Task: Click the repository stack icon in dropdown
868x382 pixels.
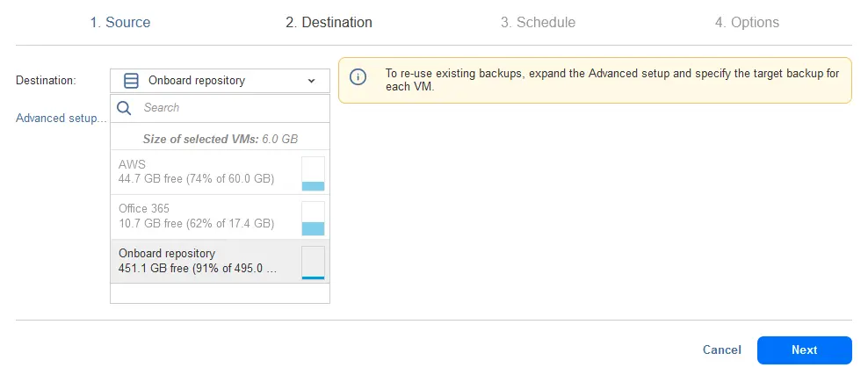Action: click(131, 81)
